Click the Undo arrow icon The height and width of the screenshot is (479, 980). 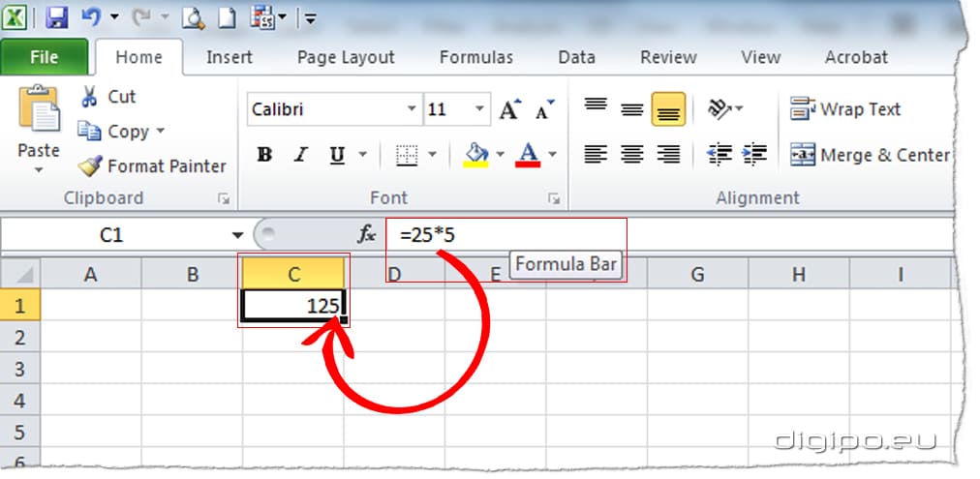tap(91, 16)
